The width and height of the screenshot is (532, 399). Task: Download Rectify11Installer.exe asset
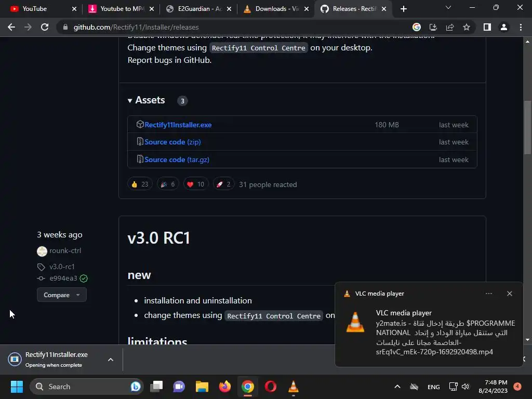click(178, 125)
